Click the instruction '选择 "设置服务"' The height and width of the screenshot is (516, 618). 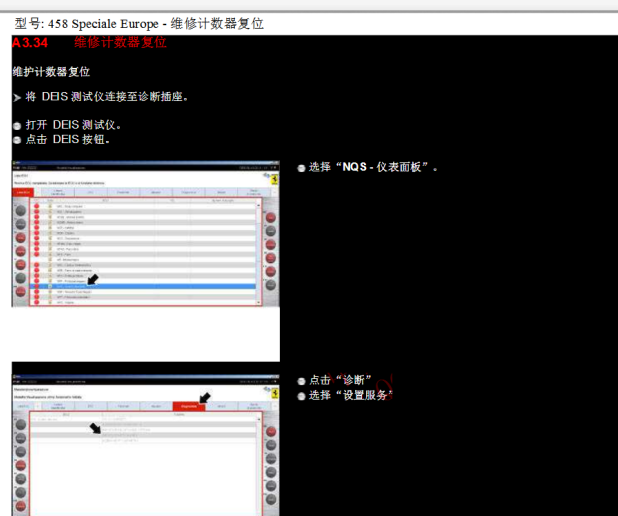click(x=350, y=395)
